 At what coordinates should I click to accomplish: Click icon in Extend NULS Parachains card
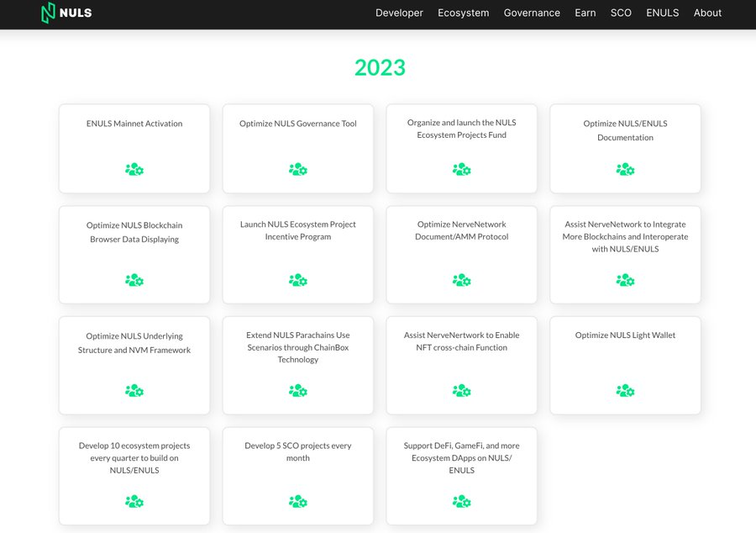[x=298, y=391]
